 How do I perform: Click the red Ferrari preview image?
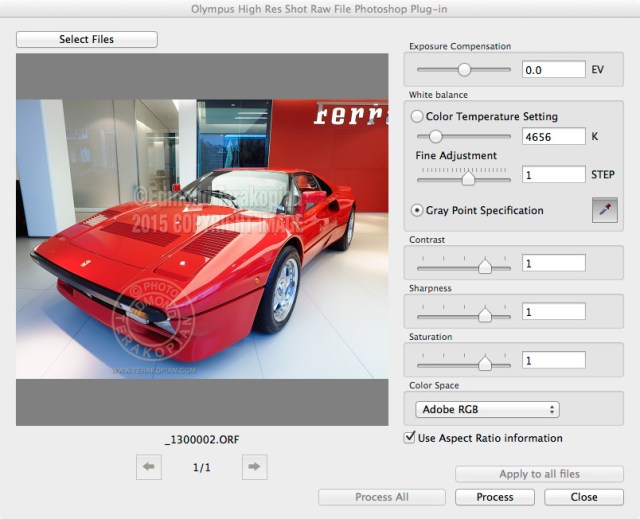point(202,239)
